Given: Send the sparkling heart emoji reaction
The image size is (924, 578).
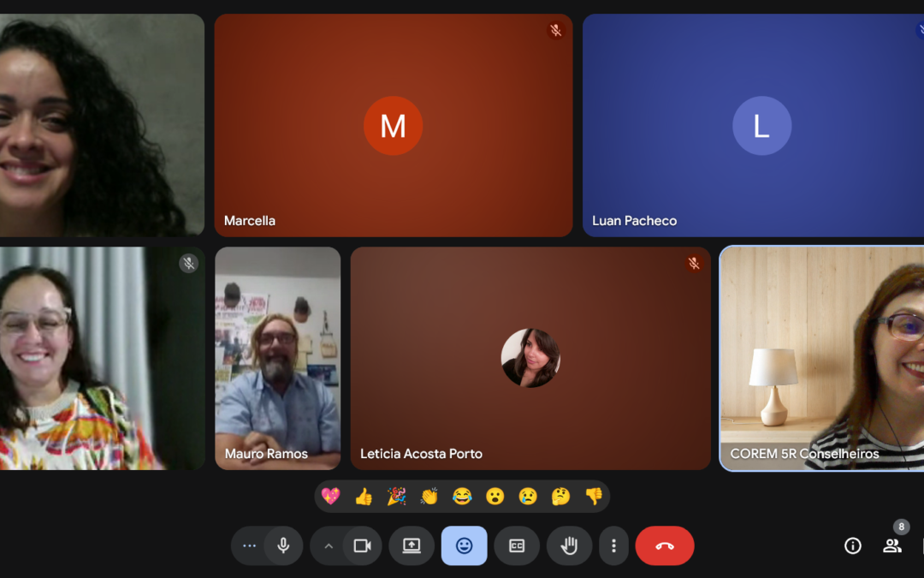Looking at the screenshot, I should pyautogui.click(x=330, y=497).
